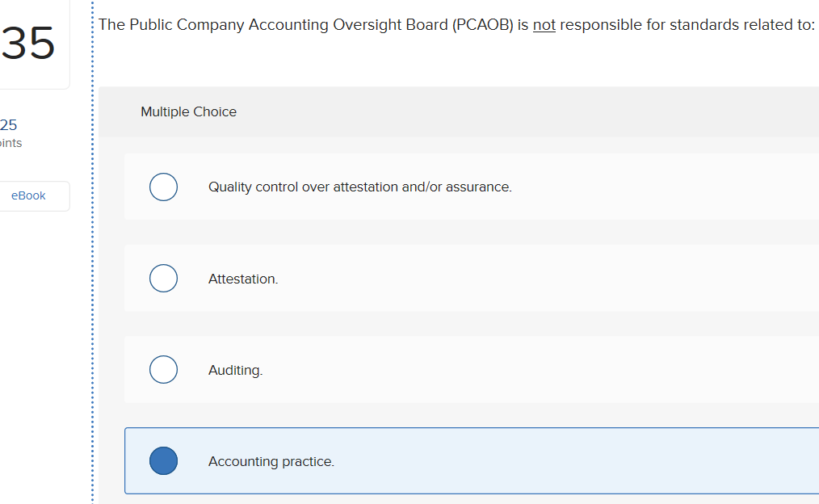Click the selected "Accounting practice" radio button
This screenshot has height=504, width=819.
(163, 460)
